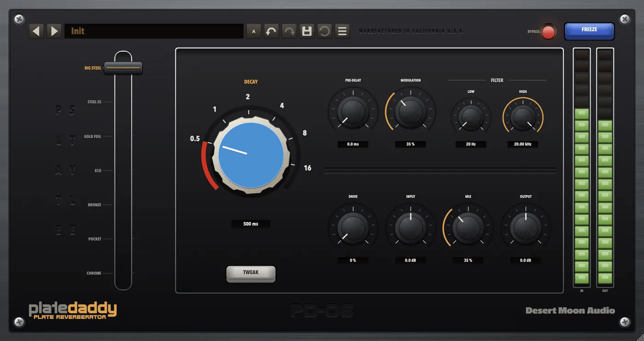Click the 0.5 mark on Decay dial
Screen dimensions: 644x341
click(195, 139)
